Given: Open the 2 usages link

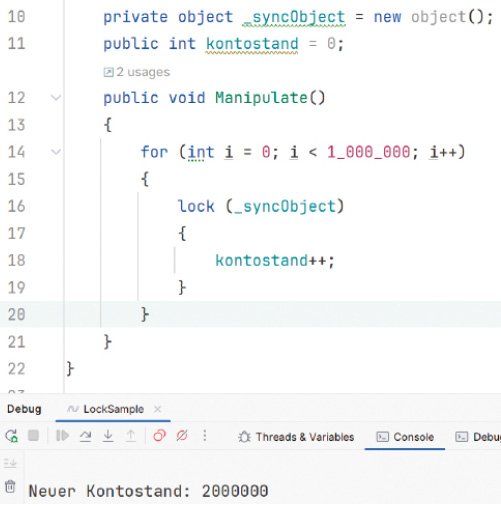Looking at the screenshot, I should pos(137,72).
